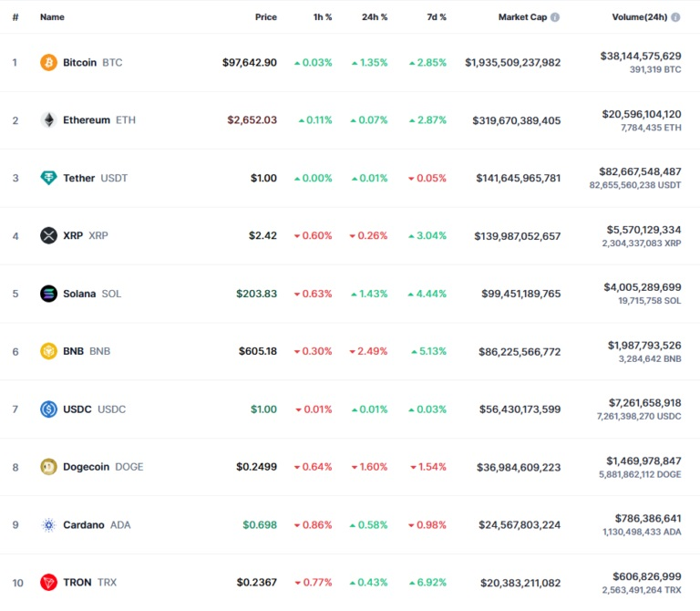Viewport: 700px width, 611px height.
Task: Sort by the 24h % column header
Action: (x=375, y=17)
